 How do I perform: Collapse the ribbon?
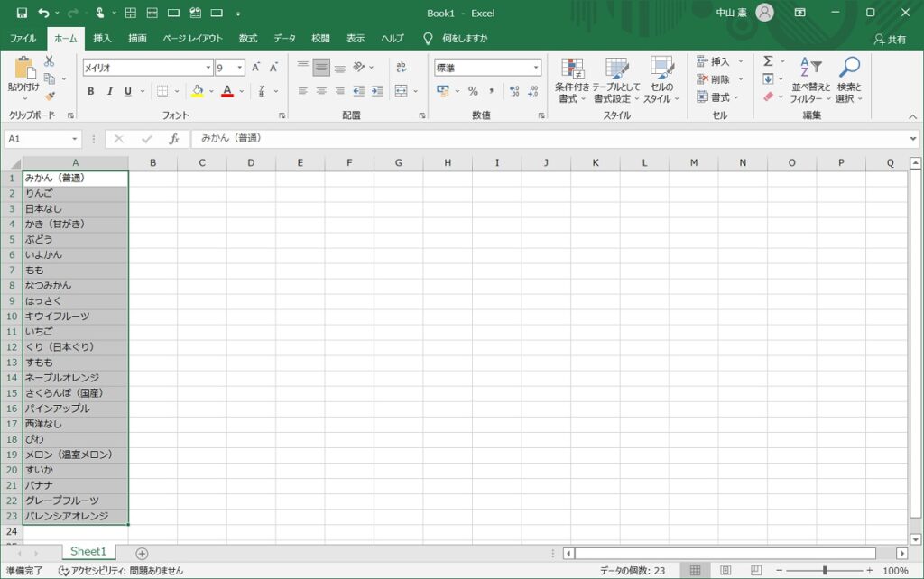click(x=913, y=116)
